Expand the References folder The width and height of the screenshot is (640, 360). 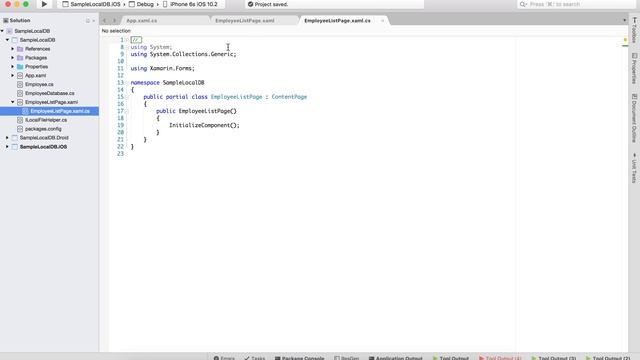click(13, 49)
